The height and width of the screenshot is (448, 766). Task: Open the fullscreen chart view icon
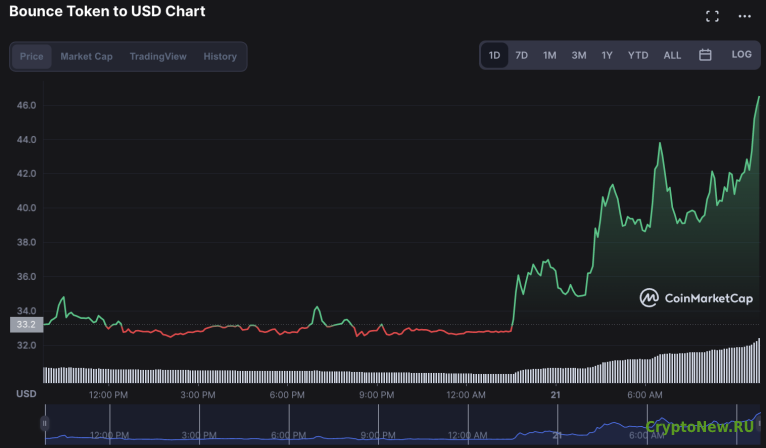[x=712, y=16]
